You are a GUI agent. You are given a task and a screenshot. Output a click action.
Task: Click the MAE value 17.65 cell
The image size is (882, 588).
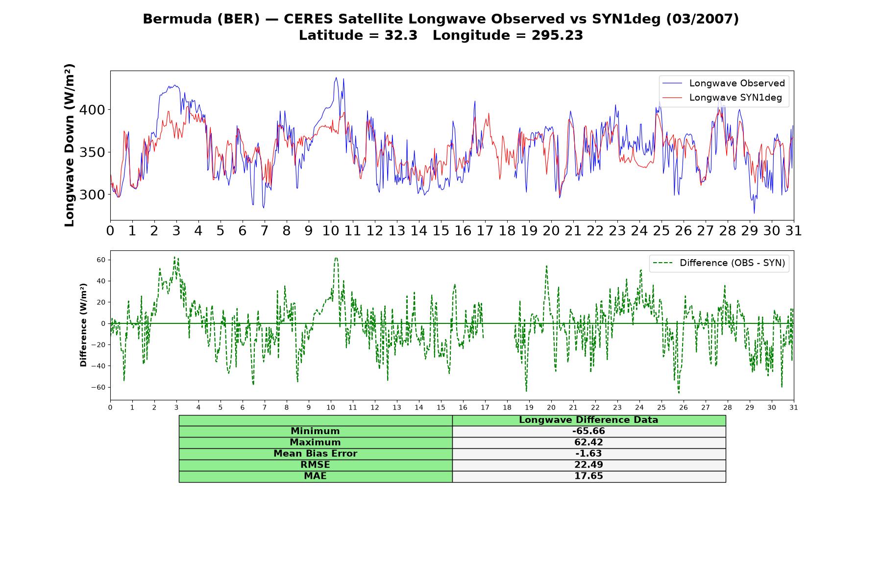pos(588,476)
